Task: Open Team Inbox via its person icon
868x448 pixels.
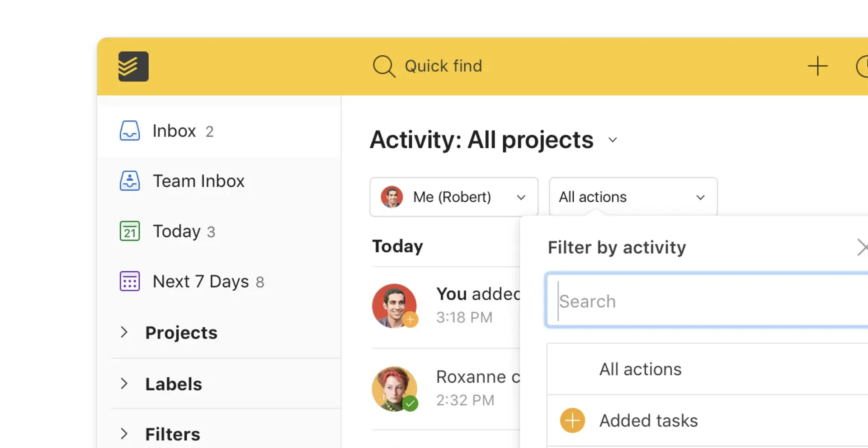Action: 130,180
